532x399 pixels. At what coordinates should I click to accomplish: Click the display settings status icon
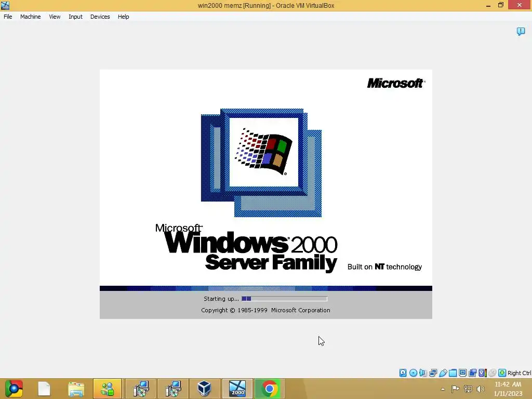pyautogui.click(x=462, y=373)
